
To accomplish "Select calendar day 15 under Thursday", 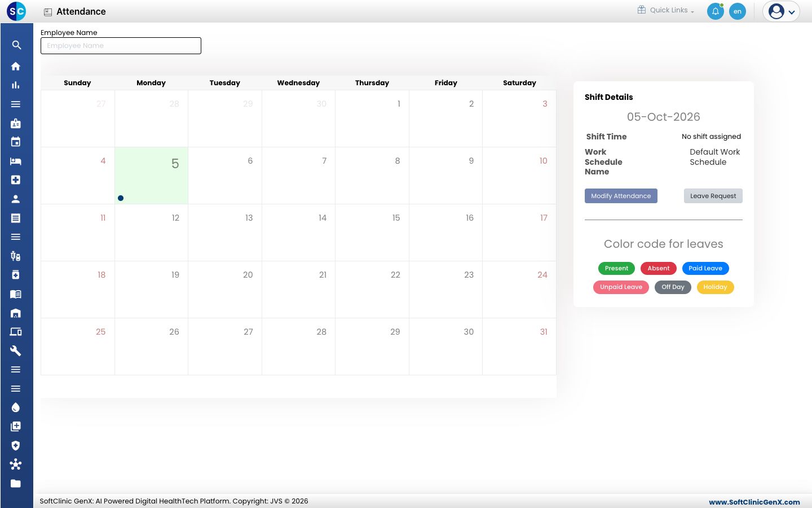I will pos(372,233).
